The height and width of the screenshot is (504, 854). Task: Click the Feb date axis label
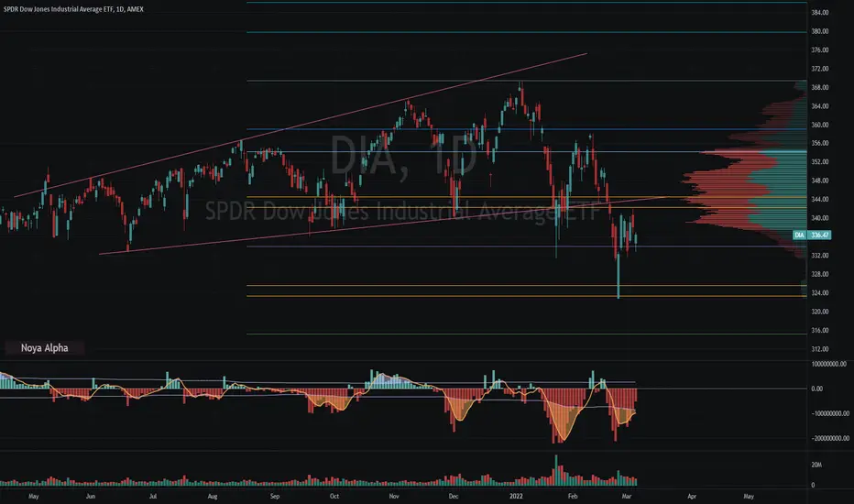tap(573, 497)
